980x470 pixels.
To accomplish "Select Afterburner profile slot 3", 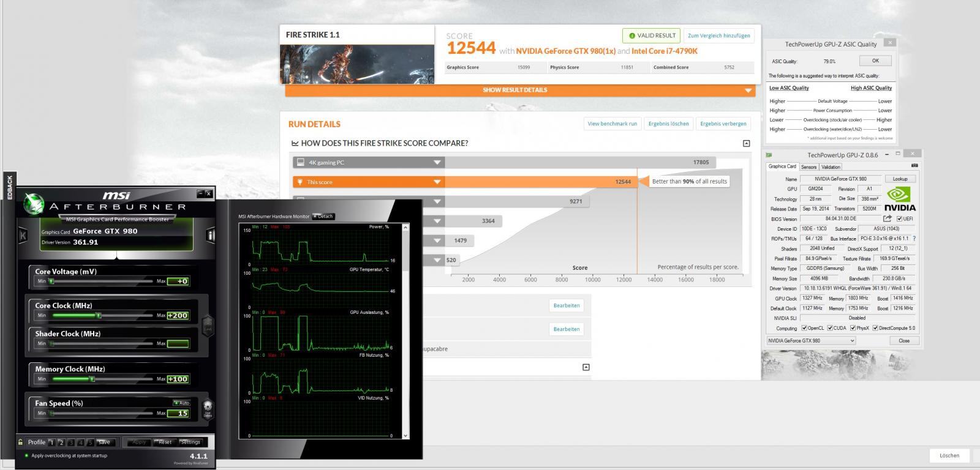I will 71,442.
